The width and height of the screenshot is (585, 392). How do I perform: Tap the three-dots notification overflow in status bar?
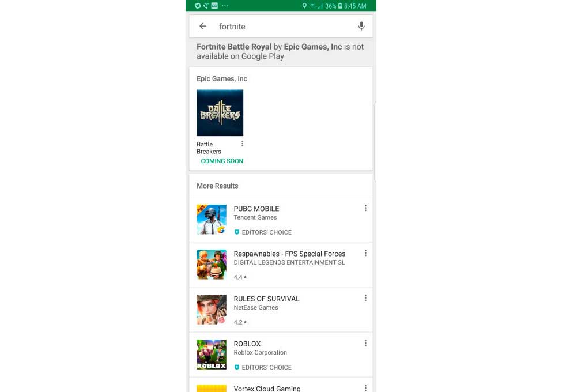[x=225, y=6]
